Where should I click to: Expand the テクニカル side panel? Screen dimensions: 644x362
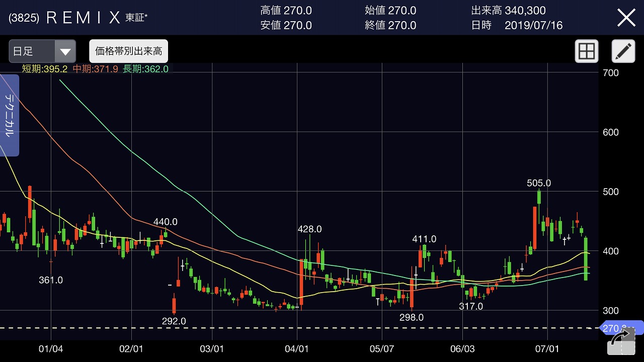coord(10,115)
